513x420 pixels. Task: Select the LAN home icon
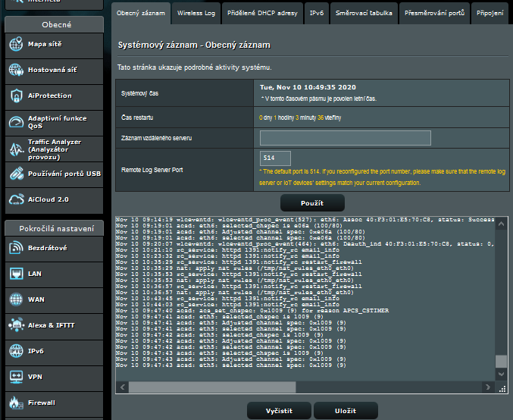point(16,274)
